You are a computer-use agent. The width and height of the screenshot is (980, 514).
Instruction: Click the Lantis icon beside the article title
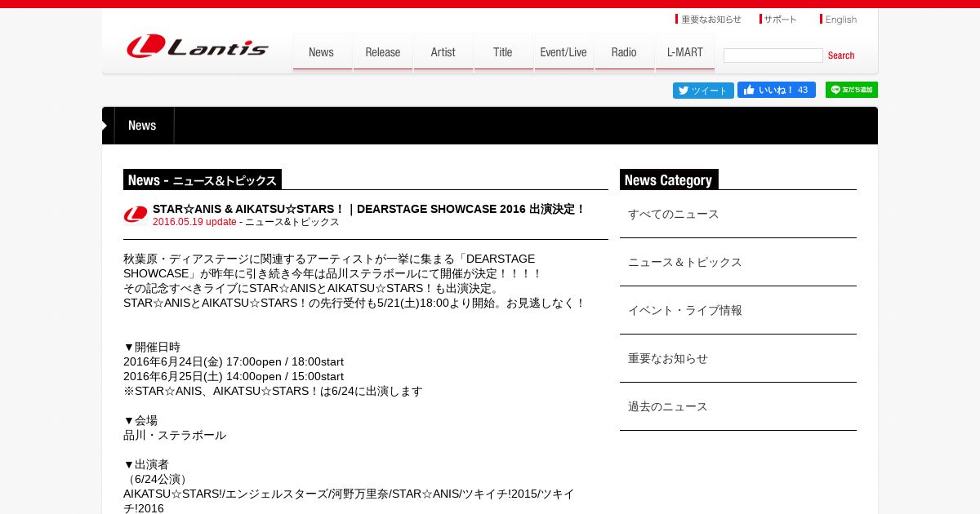(136, 215)
